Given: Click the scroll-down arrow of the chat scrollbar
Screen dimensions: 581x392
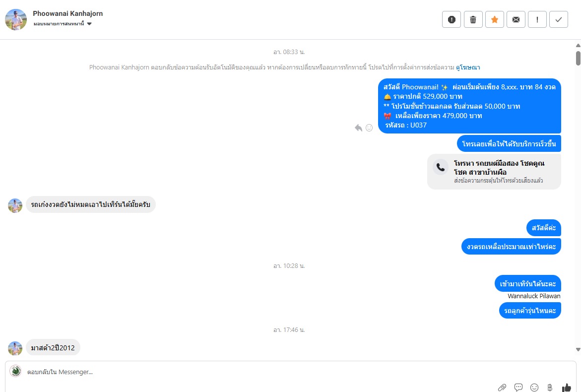Looking at the screenshot, I should (578, 349).
